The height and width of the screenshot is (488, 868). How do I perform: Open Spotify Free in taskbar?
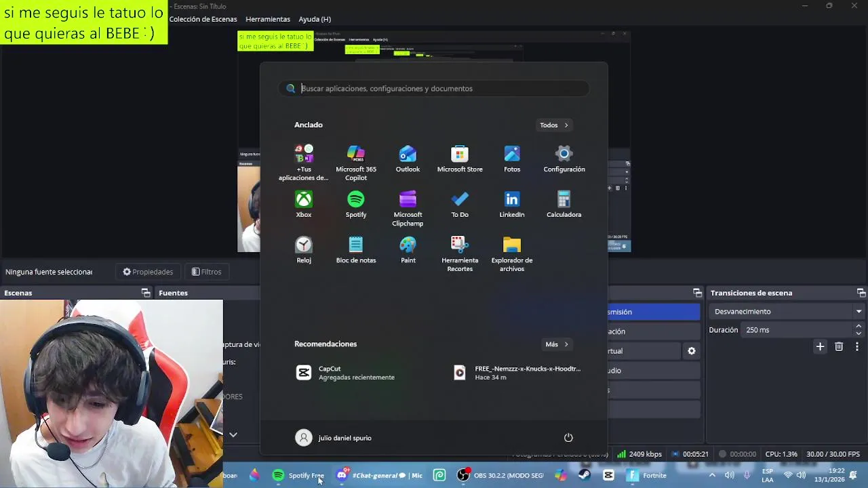pos(298,475)
